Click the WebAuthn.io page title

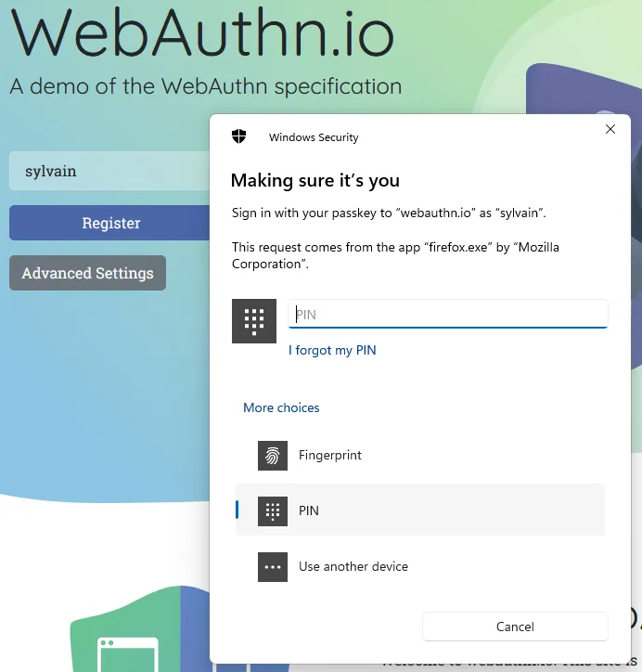[x=202, y=32]
